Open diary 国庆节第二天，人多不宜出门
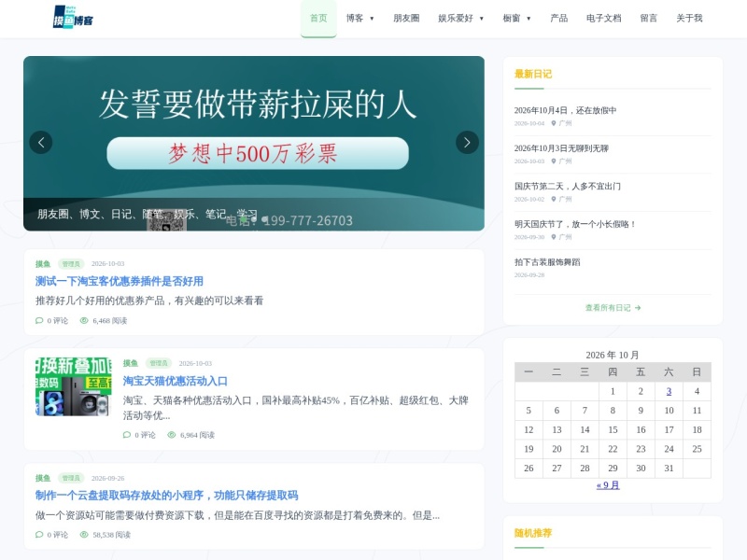 pos(568,186)
